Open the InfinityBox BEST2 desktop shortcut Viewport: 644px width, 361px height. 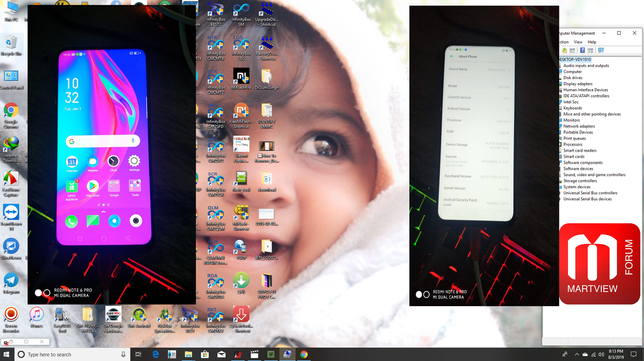click(216, 14)
